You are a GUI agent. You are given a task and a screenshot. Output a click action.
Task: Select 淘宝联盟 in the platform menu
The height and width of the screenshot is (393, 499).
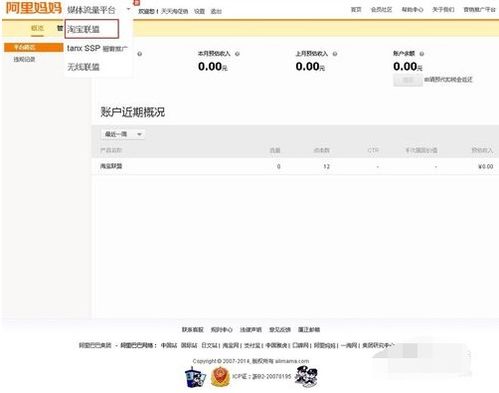[x=92, y=29]
